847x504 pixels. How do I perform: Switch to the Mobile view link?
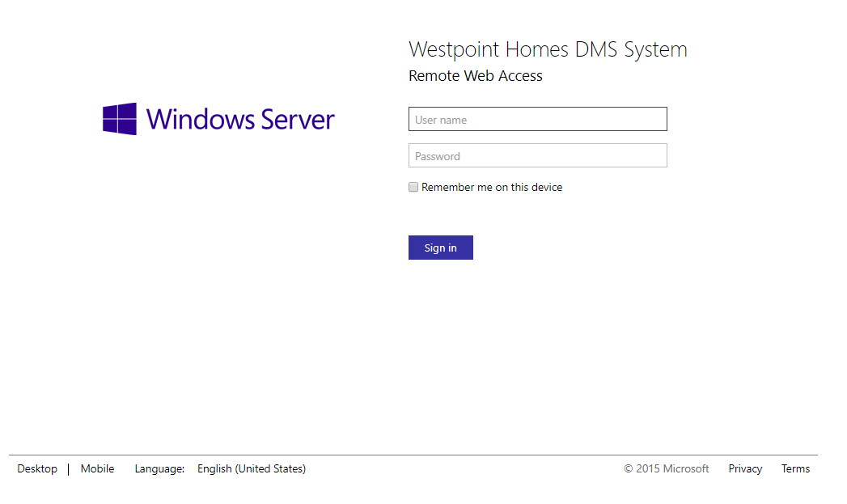(x=97, y=468)
